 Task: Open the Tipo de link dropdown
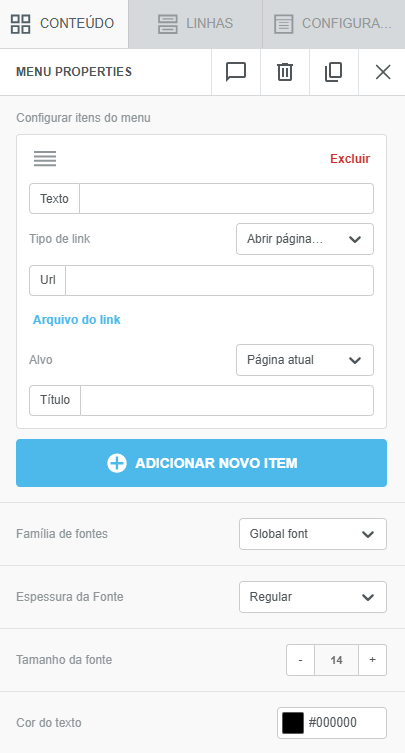pos(305,239)
